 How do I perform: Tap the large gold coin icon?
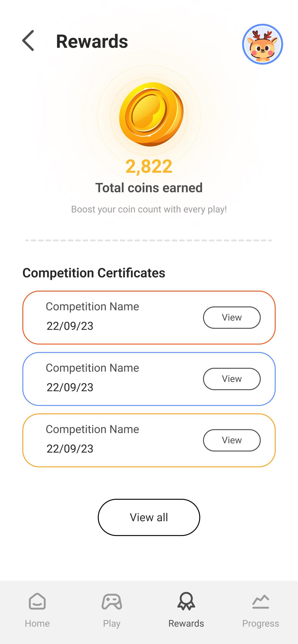coord(151,114)
